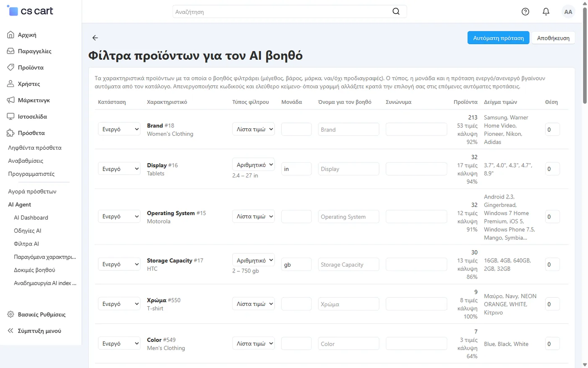Click the Πρόσθετα puzzle icon

click(x=11, y=133)
